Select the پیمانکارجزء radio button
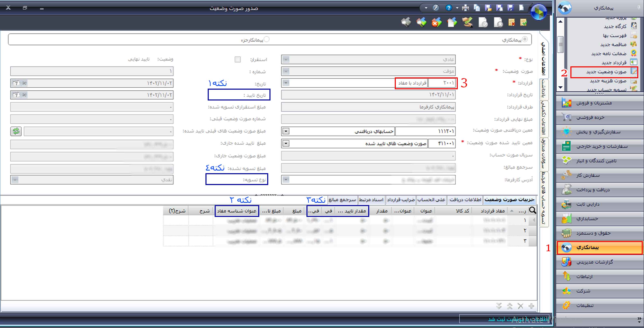The height and width of the screenshot is (328, 644). tap(267, 39)
